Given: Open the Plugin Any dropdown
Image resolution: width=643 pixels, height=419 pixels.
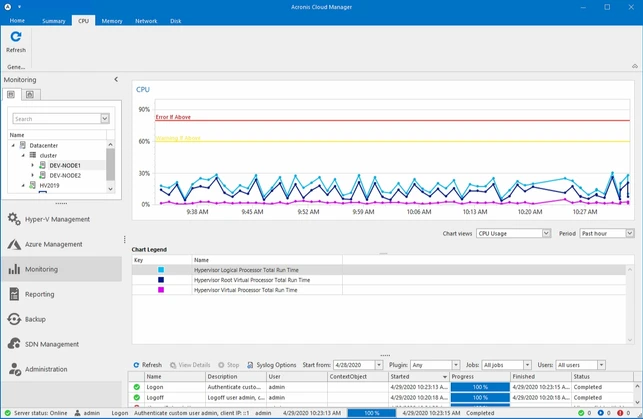Looking at the screenshot, I should (x=456, y=365).
